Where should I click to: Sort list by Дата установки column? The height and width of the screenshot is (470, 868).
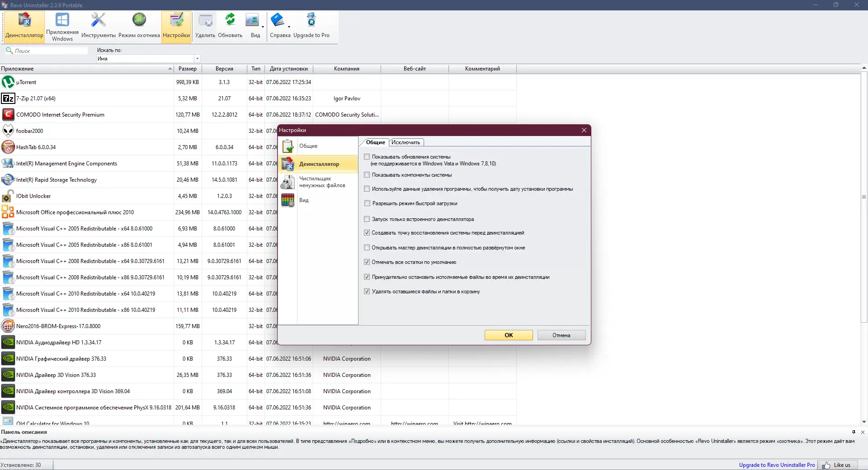[289, 69]
